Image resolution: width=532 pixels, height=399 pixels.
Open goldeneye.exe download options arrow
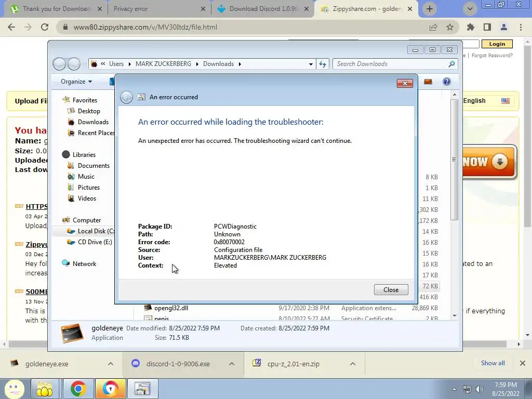[x=111, y=364]
